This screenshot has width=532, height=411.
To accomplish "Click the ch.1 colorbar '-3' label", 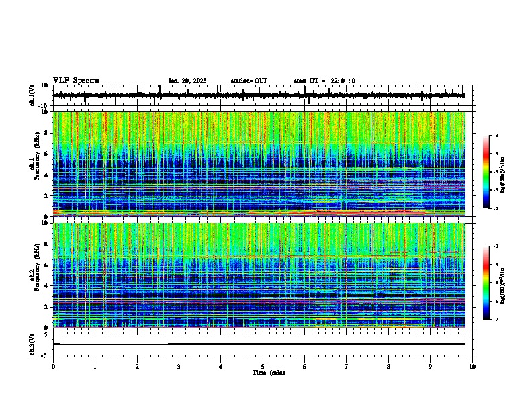I will (495, 136).
